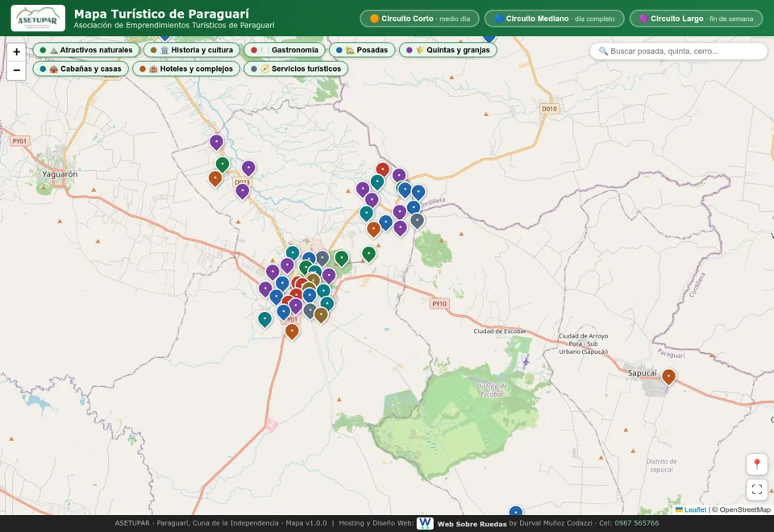Toggle Atractivos naturales filter
This screenshot has width=774, height=532.
tap(87, 50)
